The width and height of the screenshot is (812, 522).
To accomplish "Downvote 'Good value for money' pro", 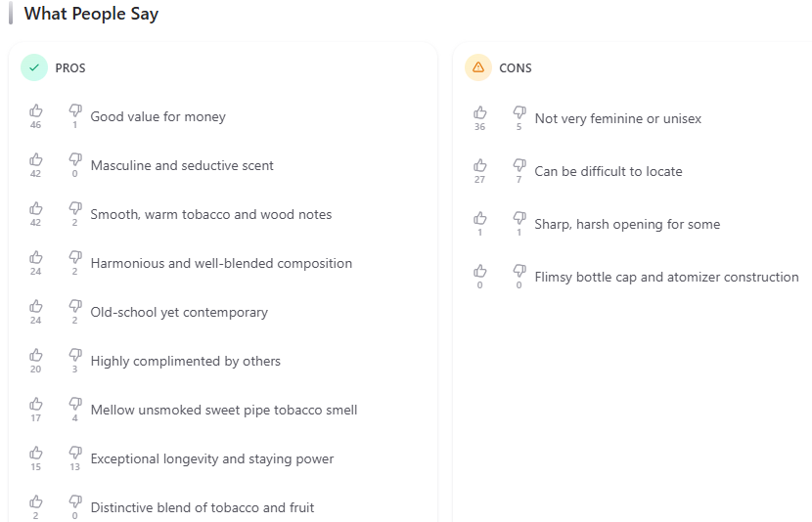I will [x=75, y=110].
